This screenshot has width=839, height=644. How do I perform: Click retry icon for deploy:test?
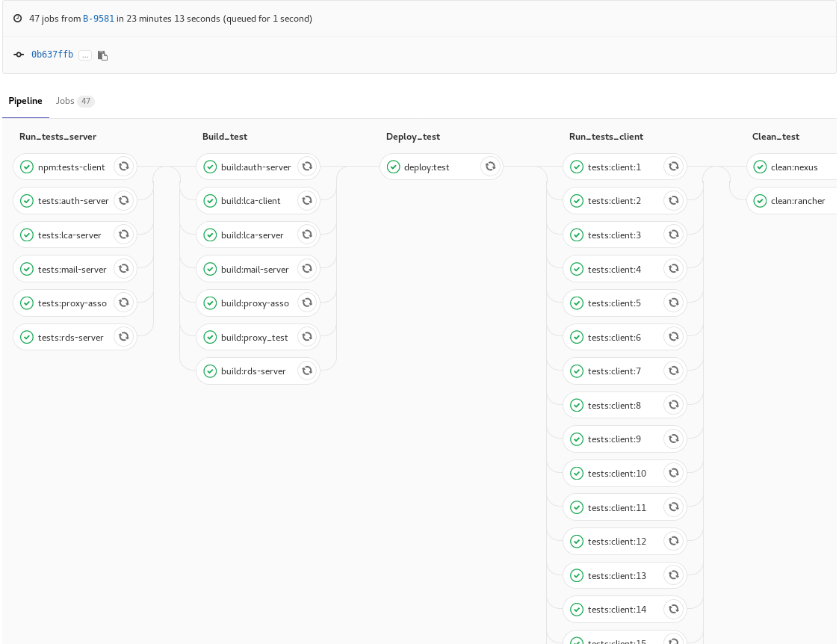(490, 167)
